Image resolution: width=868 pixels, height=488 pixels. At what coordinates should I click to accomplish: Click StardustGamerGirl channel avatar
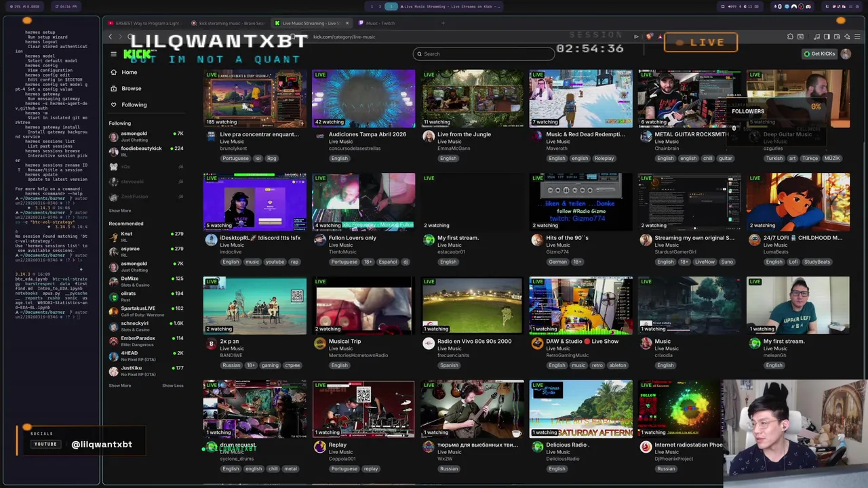click(646, 239)
